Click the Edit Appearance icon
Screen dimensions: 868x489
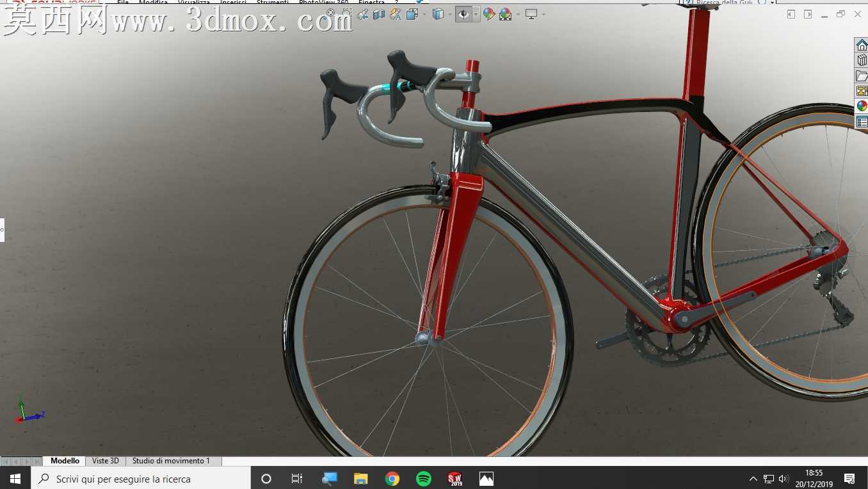(x=489, y=14)
